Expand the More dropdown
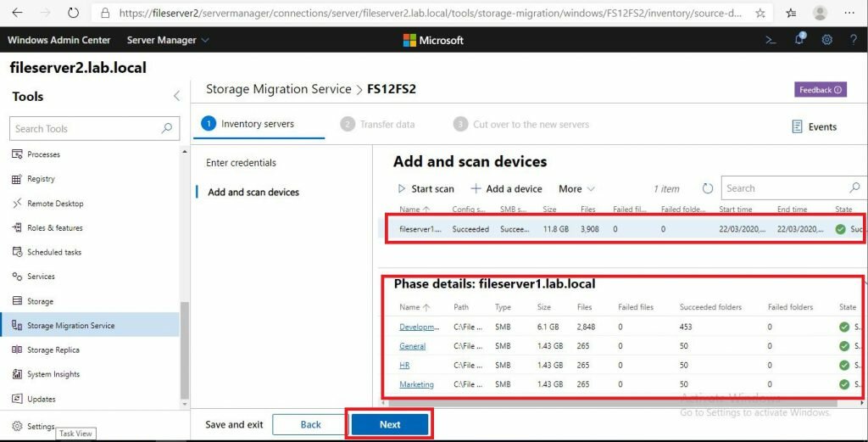The width and height of the screenshot is (868, 442). (576, 189)
